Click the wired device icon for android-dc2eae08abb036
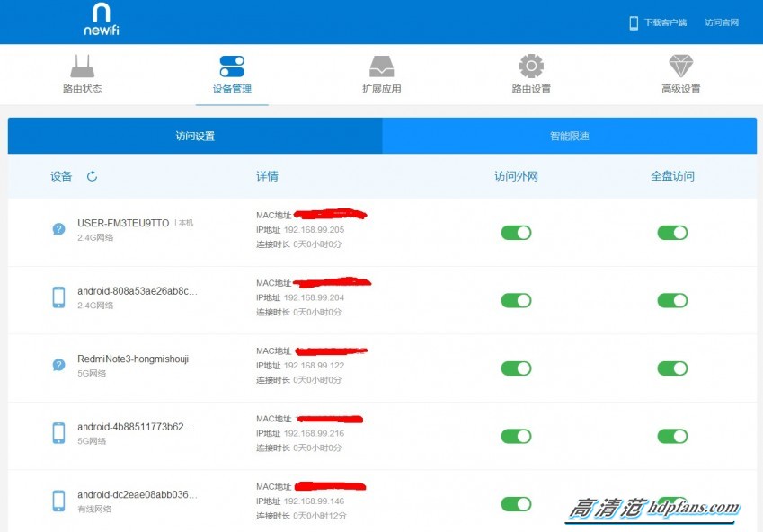The height and width of the screenshot is (532, 763). 58,501
